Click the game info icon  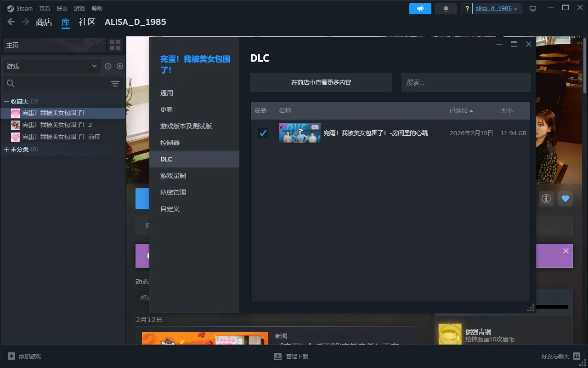click(x=546, y=199)
